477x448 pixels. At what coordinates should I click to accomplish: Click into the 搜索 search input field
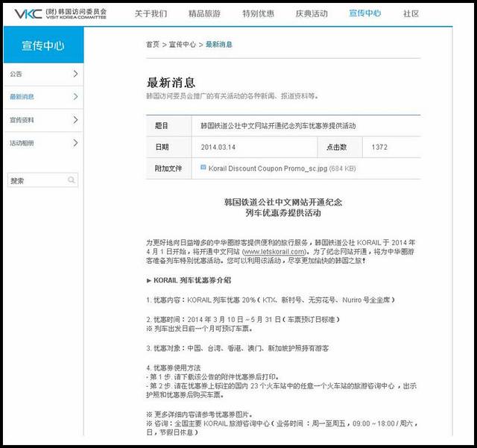click(36, 180)
